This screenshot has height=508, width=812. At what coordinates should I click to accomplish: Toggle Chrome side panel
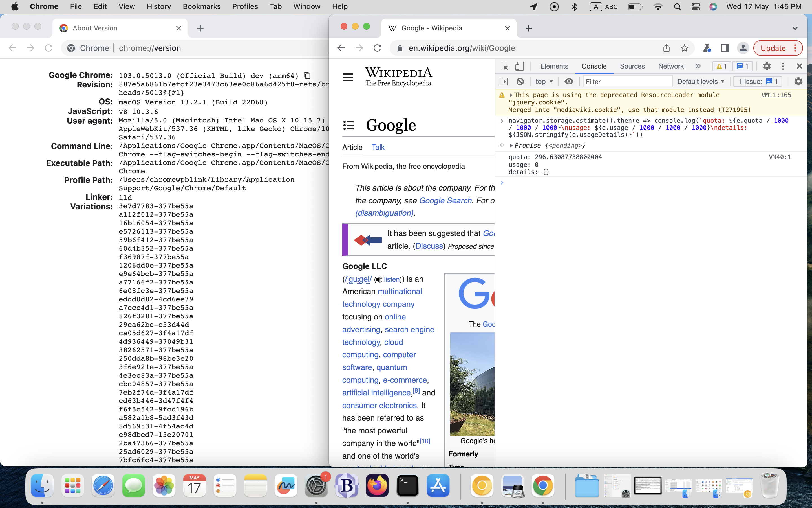point(725,48)
